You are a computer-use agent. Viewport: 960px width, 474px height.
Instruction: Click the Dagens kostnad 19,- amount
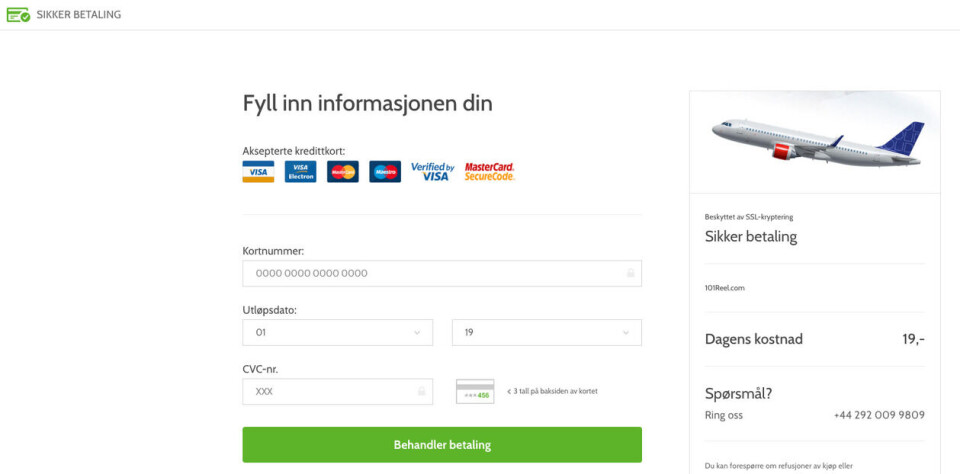coord(913,339)
